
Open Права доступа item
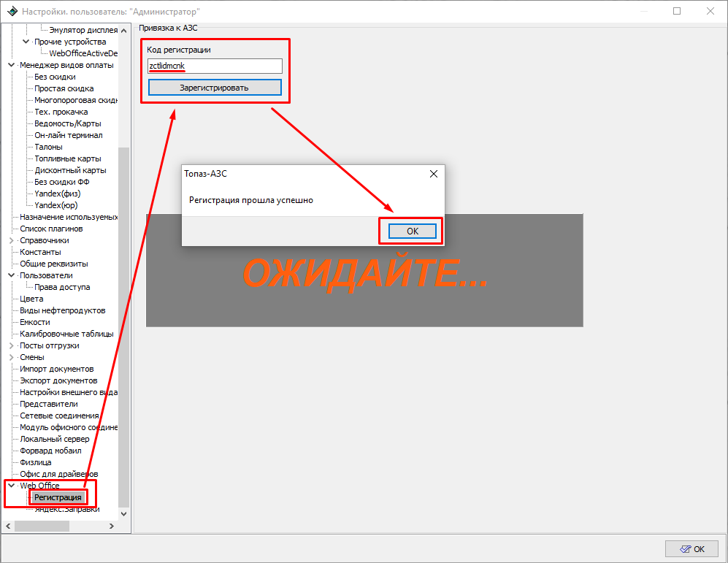coord(62,287)
